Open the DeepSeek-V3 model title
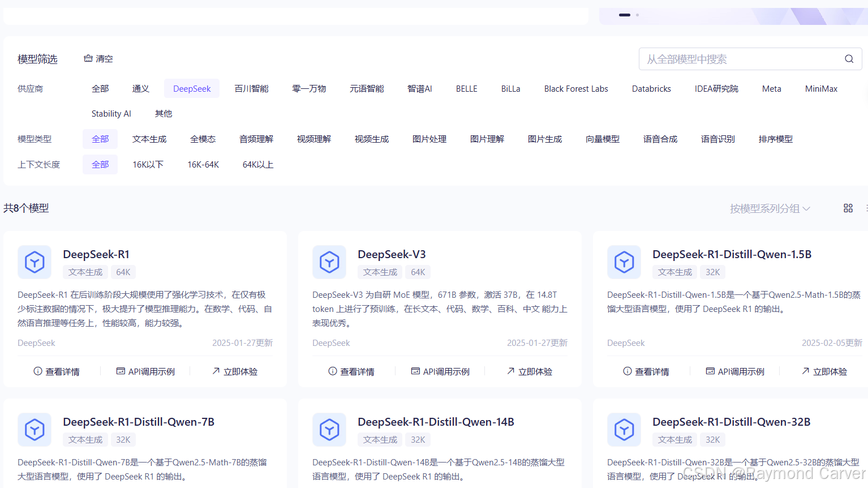This screenshot has height=488, width=868. (392, 254)
